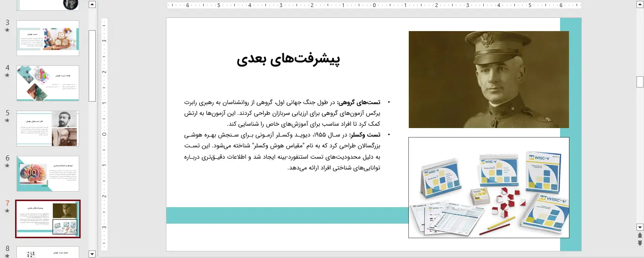This screenshot has height=258, width=644.
Task: Click the vertical ruler left of slide
Action: tap(105, 134)
